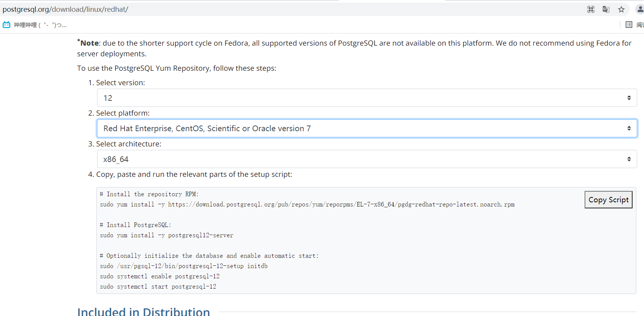The image size is (644, 316).
Task: Open the Google Translate extension icon
Action: [x=606, y=9]
